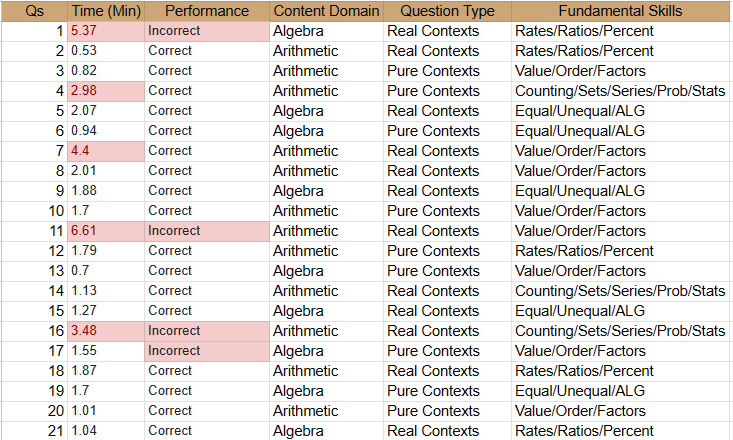Click the 0.53 time cell in row 2
Screen dimensions: 733x440
(x=106, y=51)
